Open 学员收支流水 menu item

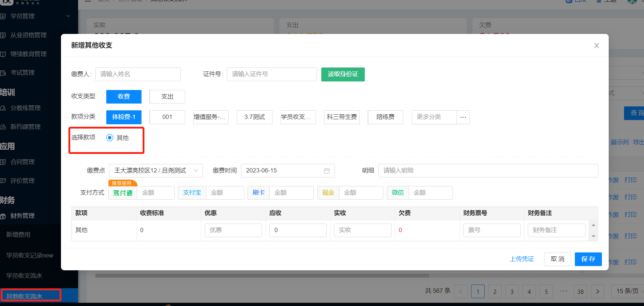[24, 276]
